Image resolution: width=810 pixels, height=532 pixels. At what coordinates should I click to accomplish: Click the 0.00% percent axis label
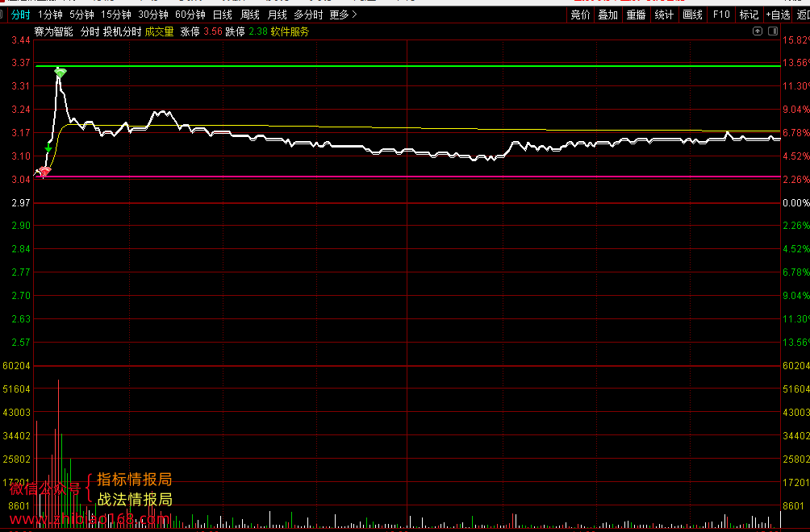796,203
